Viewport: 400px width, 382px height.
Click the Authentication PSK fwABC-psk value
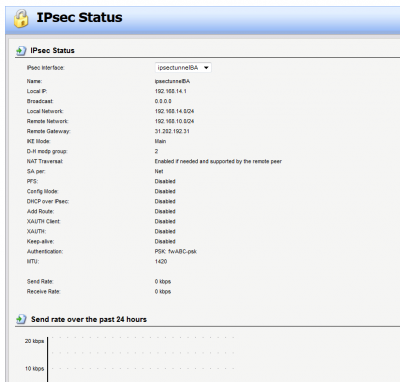176,251
